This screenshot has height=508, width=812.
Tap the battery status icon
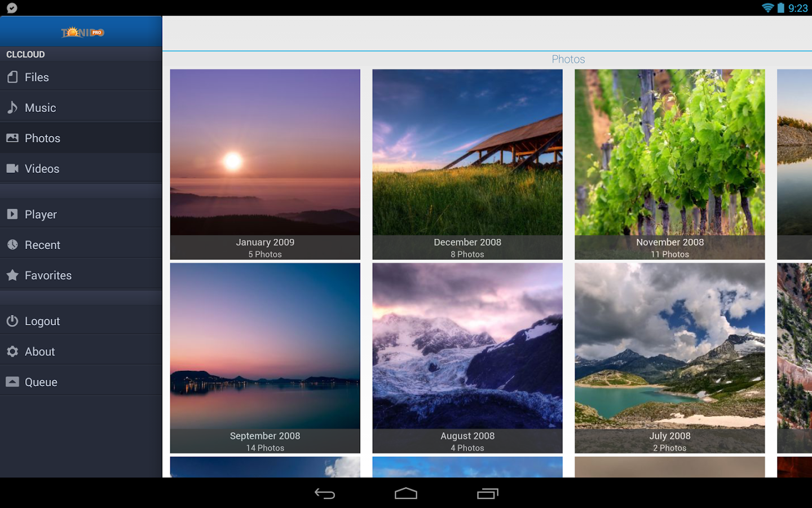[x=781, y=8]
